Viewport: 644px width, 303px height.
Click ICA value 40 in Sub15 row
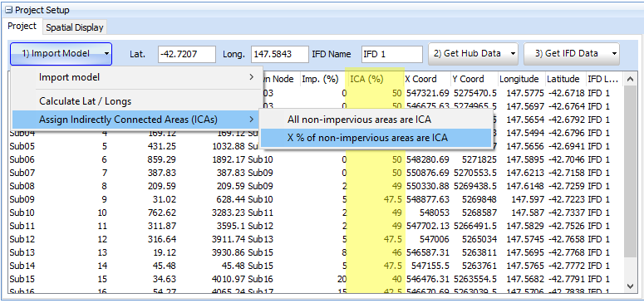[396, 279]
